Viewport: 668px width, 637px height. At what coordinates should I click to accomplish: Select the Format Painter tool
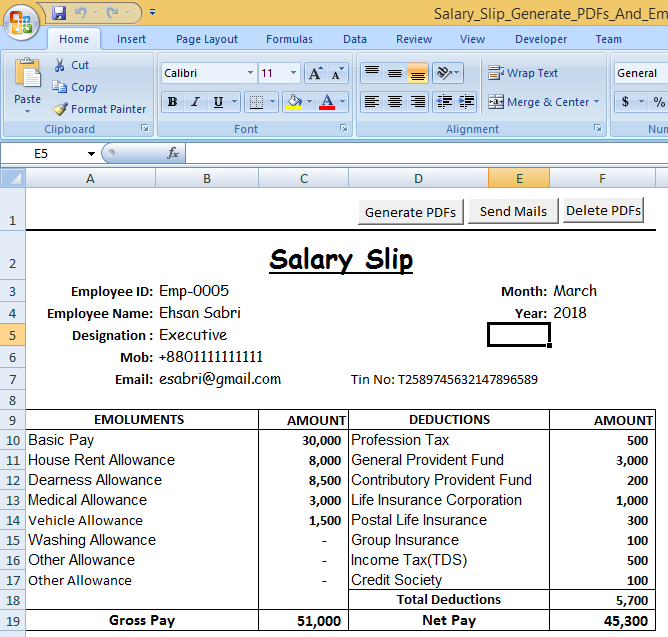[x=99, y=109]
